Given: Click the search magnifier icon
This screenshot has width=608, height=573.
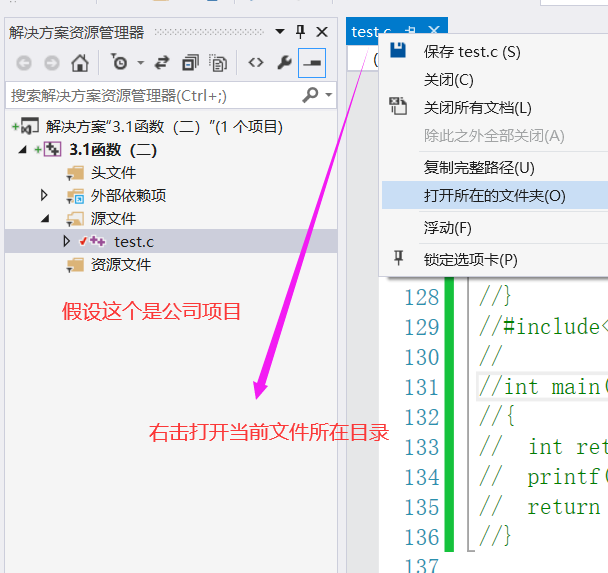Looking at the screenshot, I should (310, 95).
